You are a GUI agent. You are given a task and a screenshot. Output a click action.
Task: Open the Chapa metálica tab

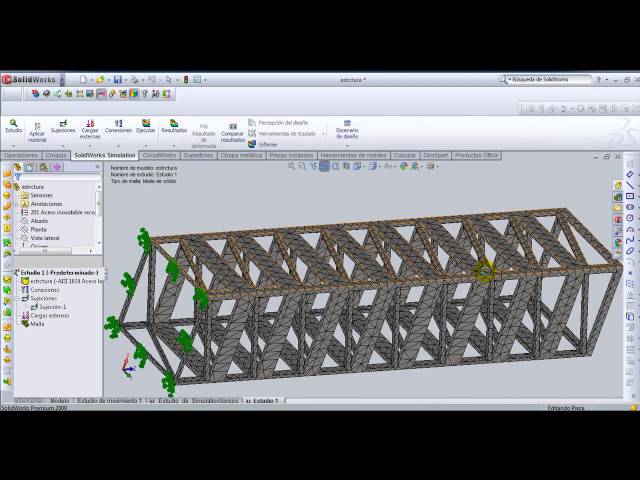(241, 156)
